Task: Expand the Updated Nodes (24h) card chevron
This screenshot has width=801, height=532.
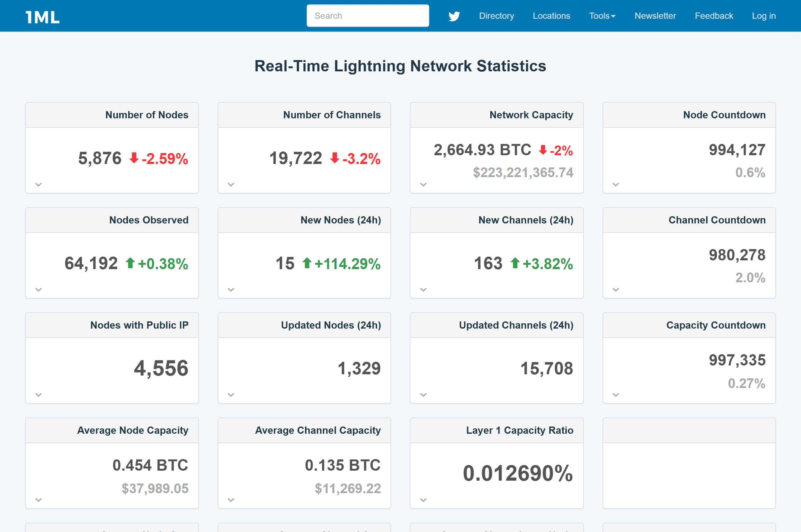Action: coord(231,395)
